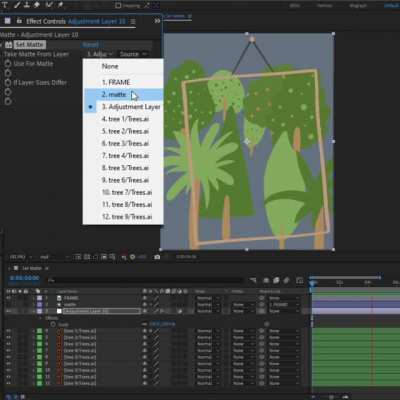Select the Puppet Pin tool
This screenshot has height=400, width=400.
click(61, 5)
